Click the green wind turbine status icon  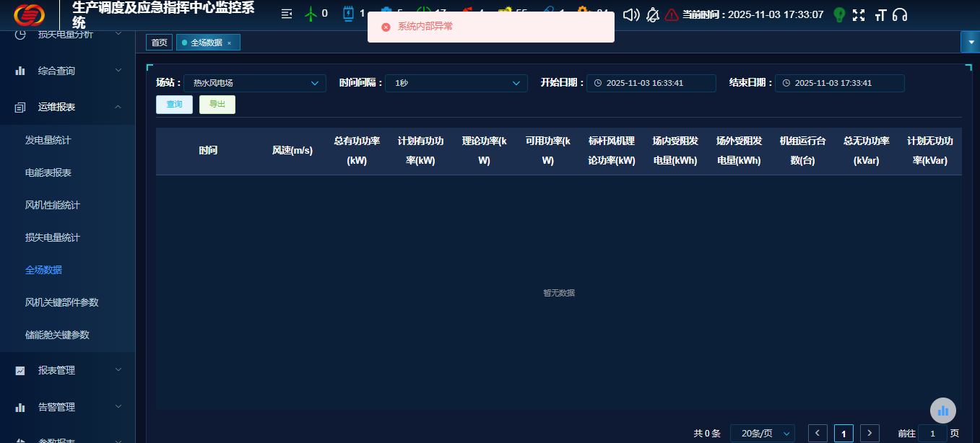tap(311, 14)
